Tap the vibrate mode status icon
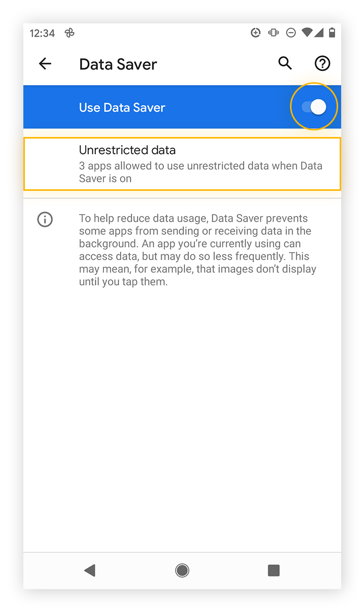The height and width of the screenshot is (609, 364). pos(273,32)
